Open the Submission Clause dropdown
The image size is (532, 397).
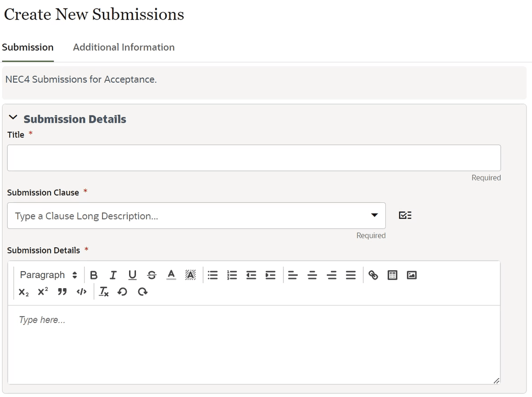374,215
